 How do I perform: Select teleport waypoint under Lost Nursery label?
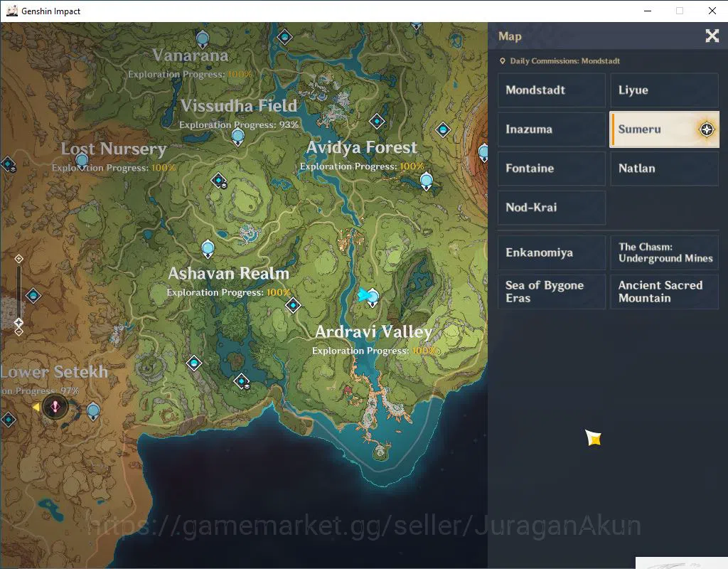82,161
